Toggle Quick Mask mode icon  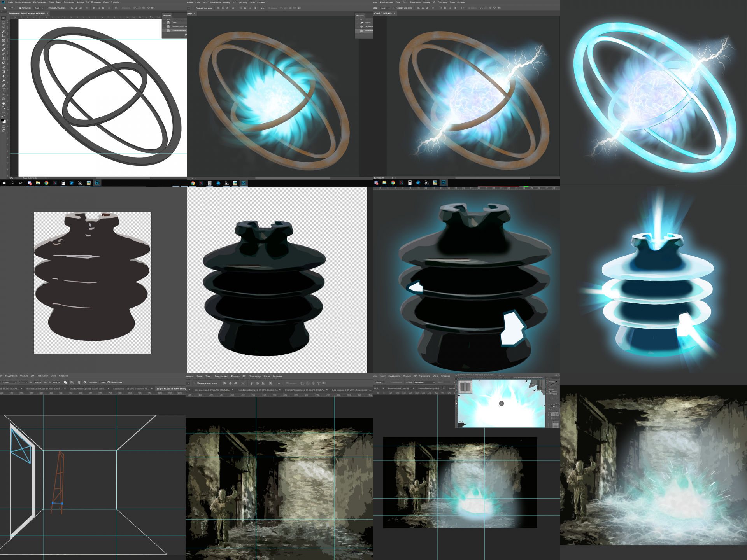point(3,126)
